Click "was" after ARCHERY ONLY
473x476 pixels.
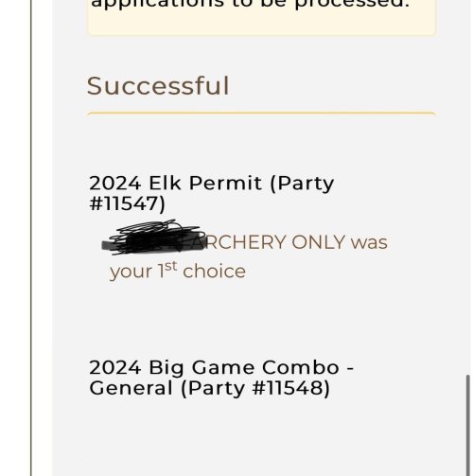[369, 243]
